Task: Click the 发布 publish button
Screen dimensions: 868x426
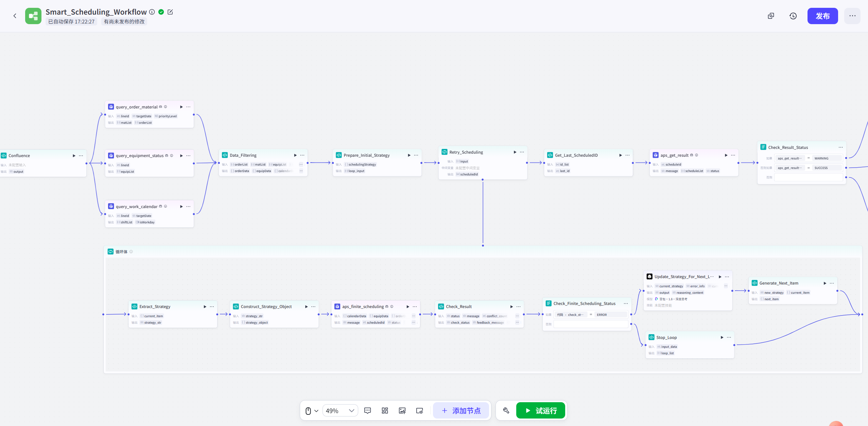Action: (x=822, y=16)
